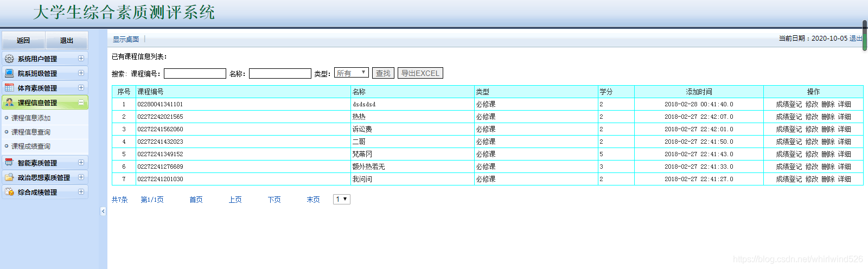
Task: Click 成绩登记 for course dsdsdsd
Action: [x=789, y=104]
